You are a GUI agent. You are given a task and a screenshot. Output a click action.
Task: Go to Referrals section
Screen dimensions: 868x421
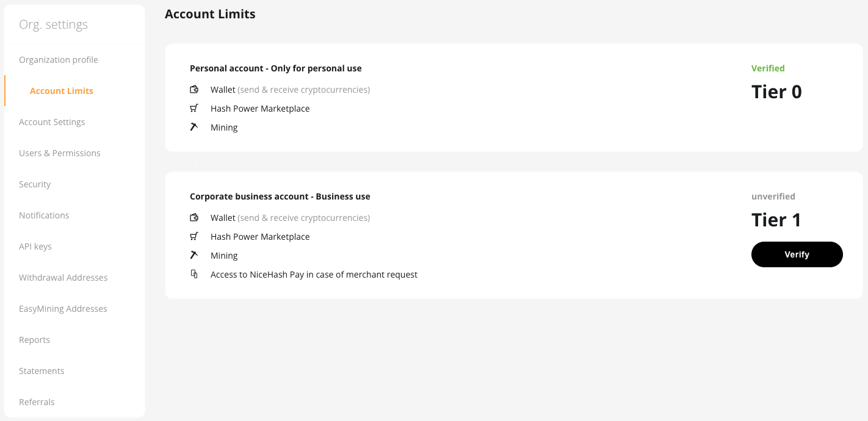pyautogui.click(x=37, y=402)
